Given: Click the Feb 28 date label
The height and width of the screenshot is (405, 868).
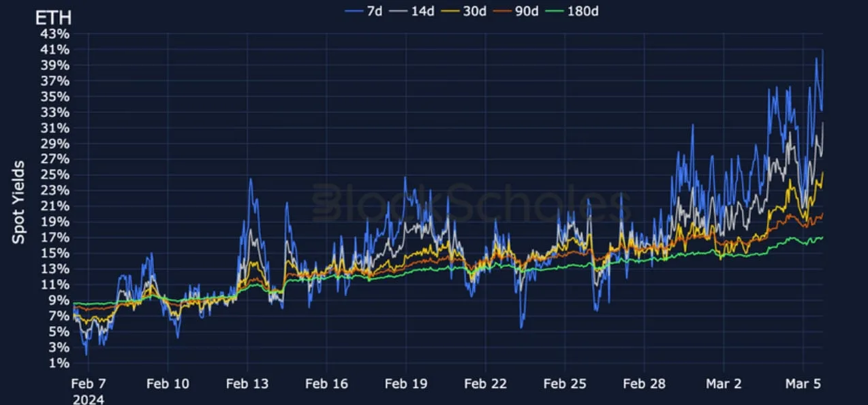Looking at the screenshot, I should 645,384.
